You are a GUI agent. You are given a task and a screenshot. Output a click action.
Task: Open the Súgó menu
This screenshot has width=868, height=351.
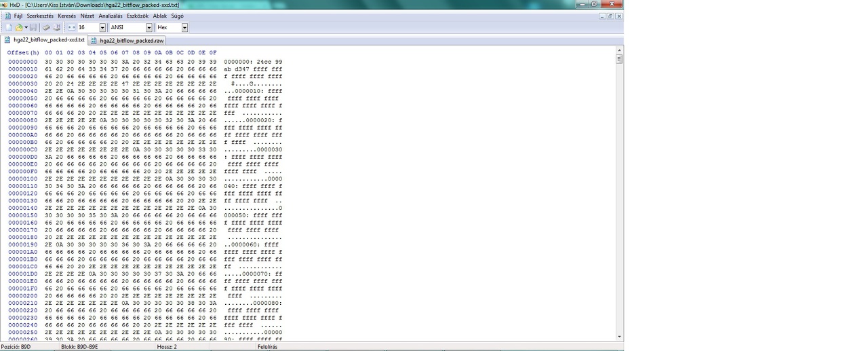177,16
